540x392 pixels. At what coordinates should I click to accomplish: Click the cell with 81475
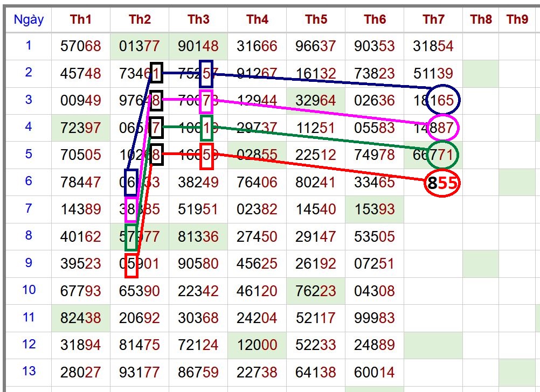point(140,345)
